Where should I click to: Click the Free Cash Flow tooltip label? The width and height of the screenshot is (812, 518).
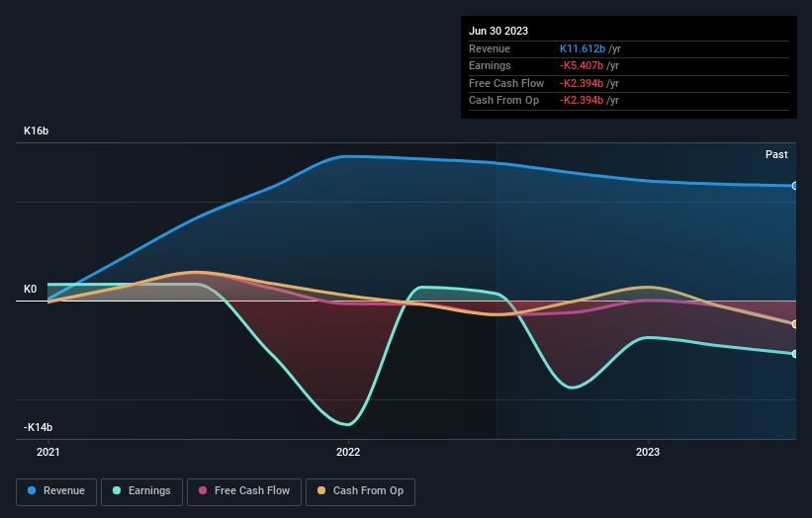tap(506, 83)
